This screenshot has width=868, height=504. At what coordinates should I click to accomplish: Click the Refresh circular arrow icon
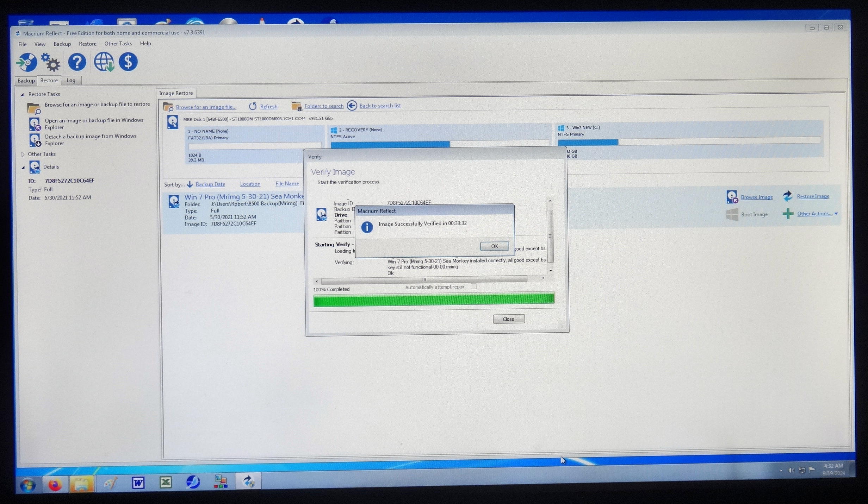coord(253,106)
